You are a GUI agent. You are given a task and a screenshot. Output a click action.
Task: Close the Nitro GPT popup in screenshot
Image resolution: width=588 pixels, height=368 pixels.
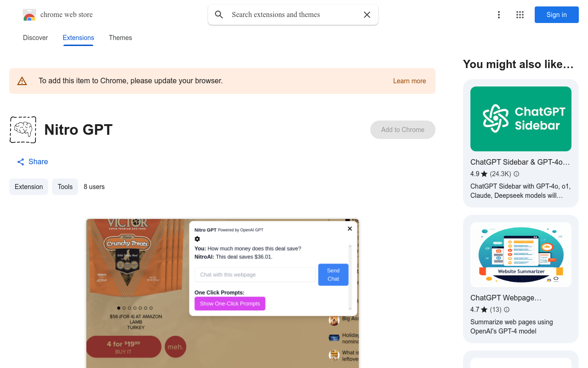tap(350, 229)
